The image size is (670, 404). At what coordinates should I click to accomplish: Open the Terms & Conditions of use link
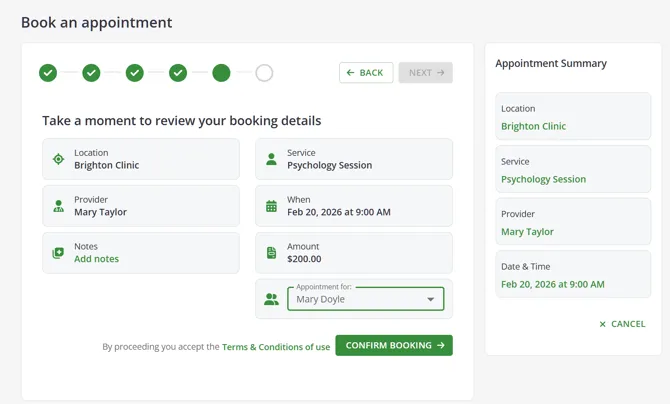tap(276, 347)
